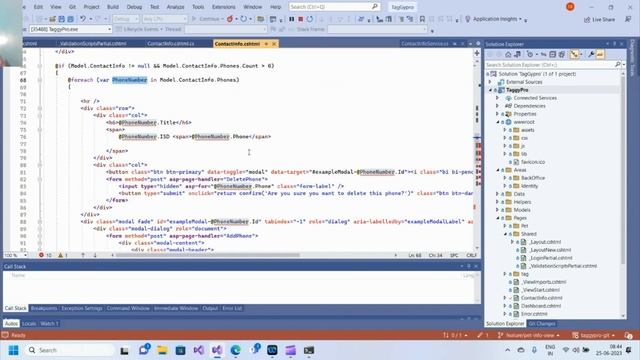Open the Lifecycle Events dropdown
The height and width of the screenshot is (360, 640).
[140, 29]
